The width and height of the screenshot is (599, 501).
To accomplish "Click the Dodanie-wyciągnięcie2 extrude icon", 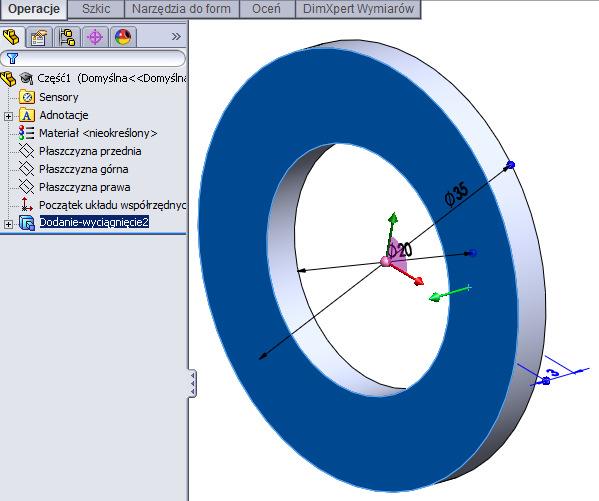I will pos(27,223).
